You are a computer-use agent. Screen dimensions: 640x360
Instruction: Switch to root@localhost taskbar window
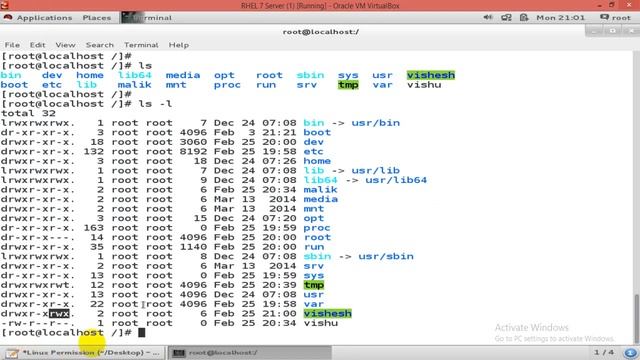point(249,353)
